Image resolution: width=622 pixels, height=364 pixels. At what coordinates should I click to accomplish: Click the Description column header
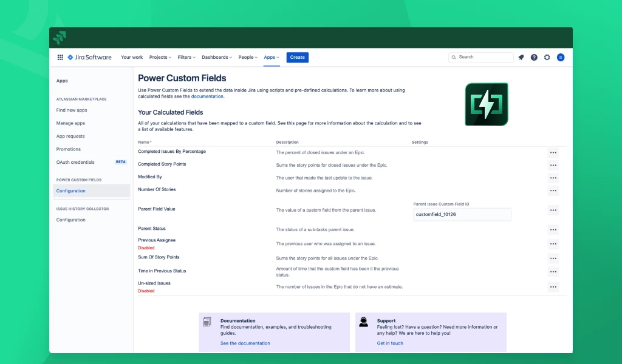click(287, 142)
